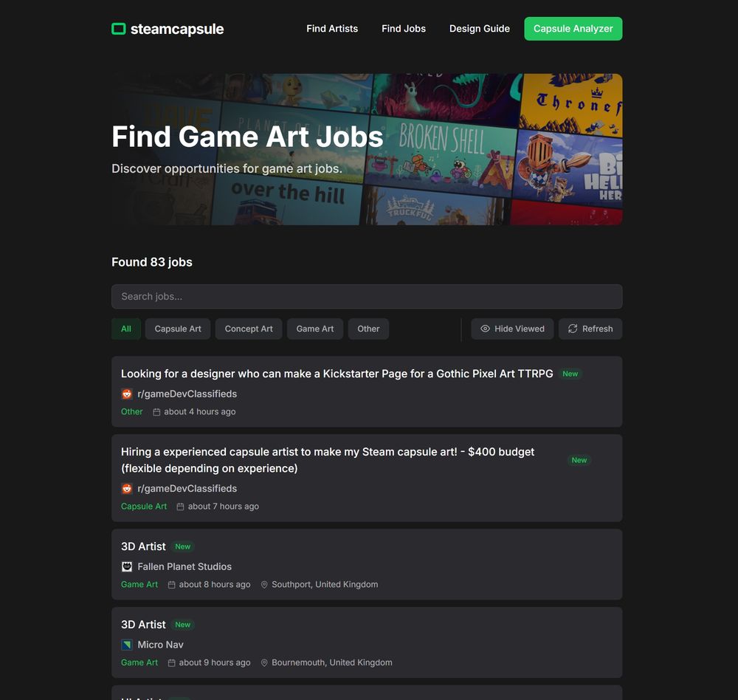
Task: Click New badge on Micro Nav 3D Artist
Action: (x=182, y=625)
